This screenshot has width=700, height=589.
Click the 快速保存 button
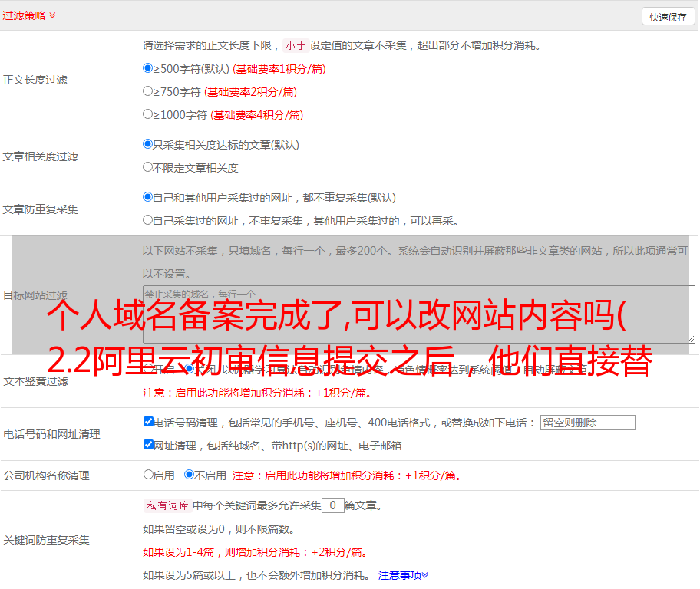(x=668, y=17)
